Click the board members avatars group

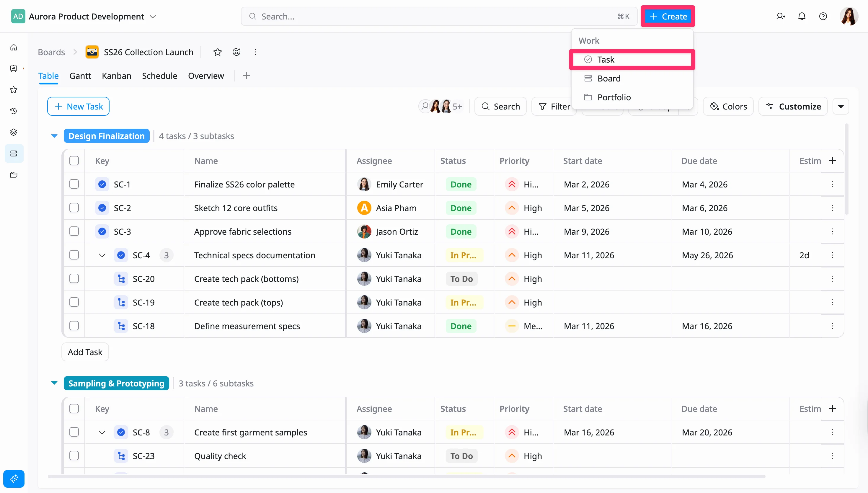coord(440,106)
